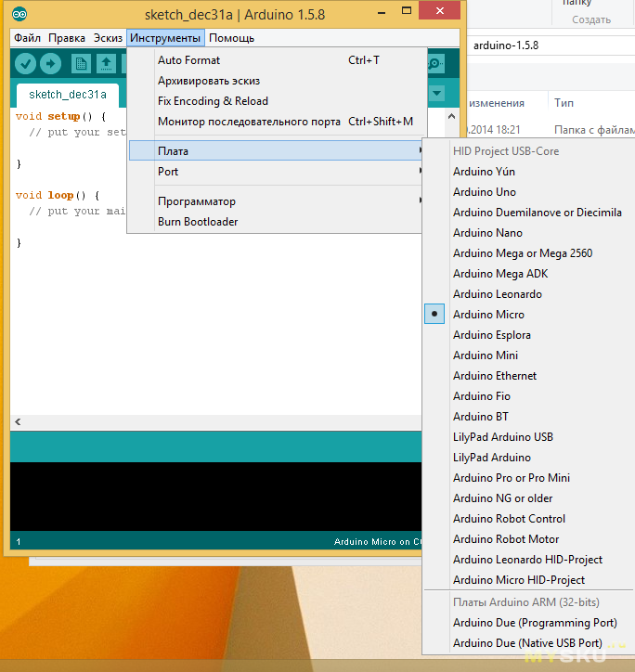Image resolution: width=635 pixels, height=672 pixels.
Task: Close the Arduino IDE window
Action: (x=440, y=11)
